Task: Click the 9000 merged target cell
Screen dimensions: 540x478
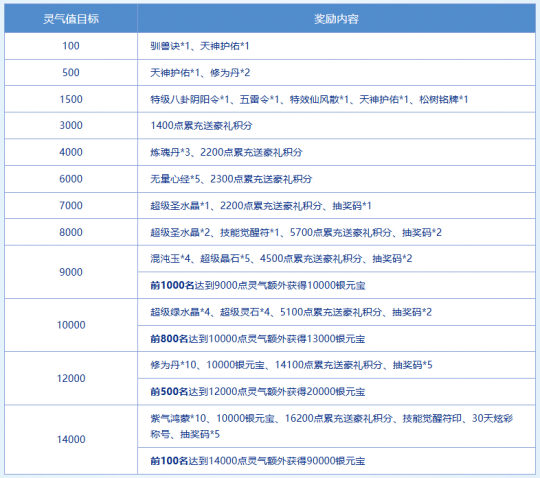Action: point(71,272)
